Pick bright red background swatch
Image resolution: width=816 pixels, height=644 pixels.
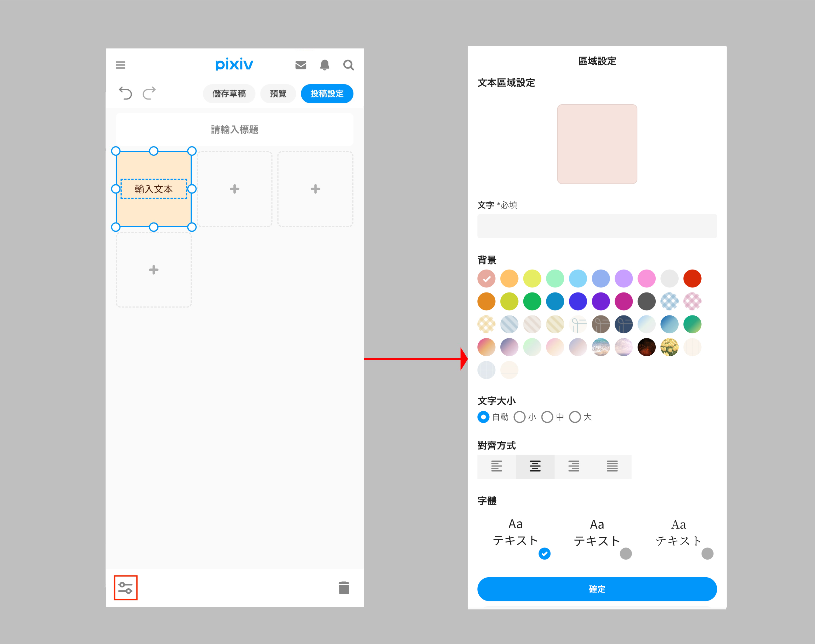click(692, 279)
